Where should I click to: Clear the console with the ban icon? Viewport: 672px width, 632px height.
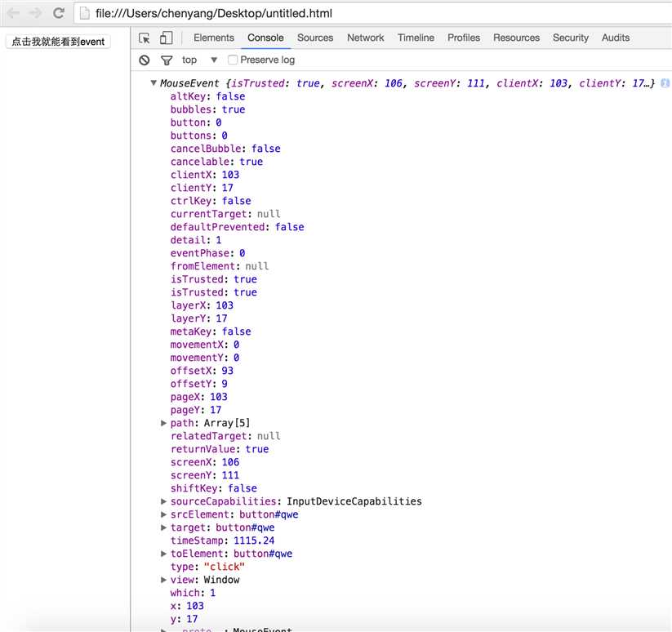pyautogui.click(x=145, y=60)
